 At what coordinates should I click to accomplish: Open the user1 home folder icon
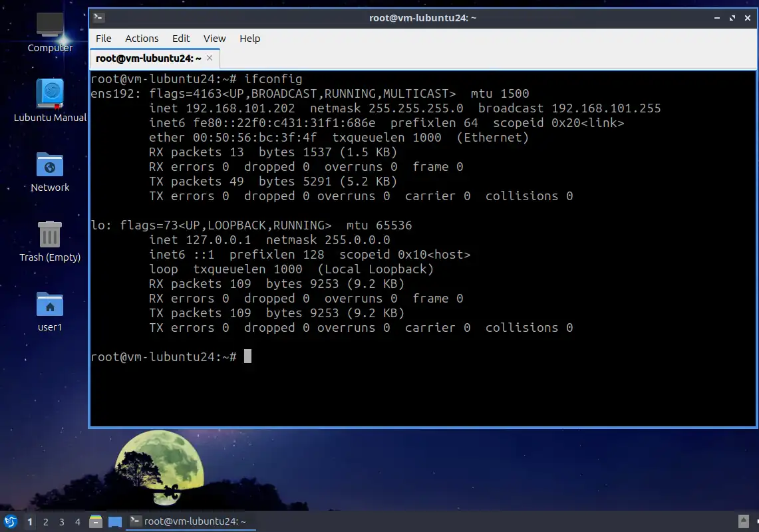coord(50,311)
